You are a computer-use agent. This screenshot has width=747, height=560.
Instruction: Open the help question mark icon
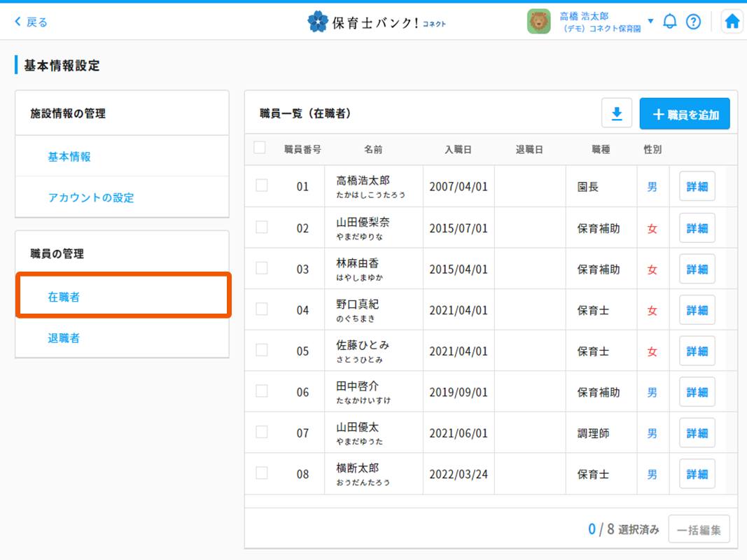point(693,22)
